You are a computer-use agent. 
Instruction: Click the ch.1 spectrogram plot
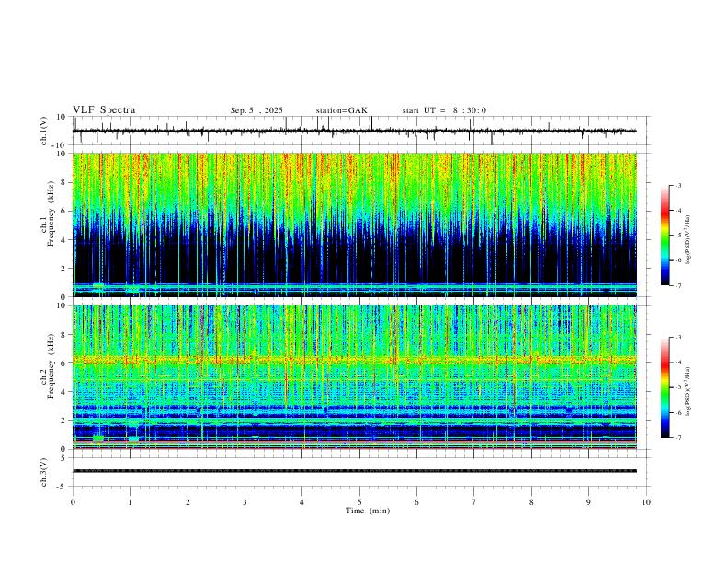pos(355,224)
